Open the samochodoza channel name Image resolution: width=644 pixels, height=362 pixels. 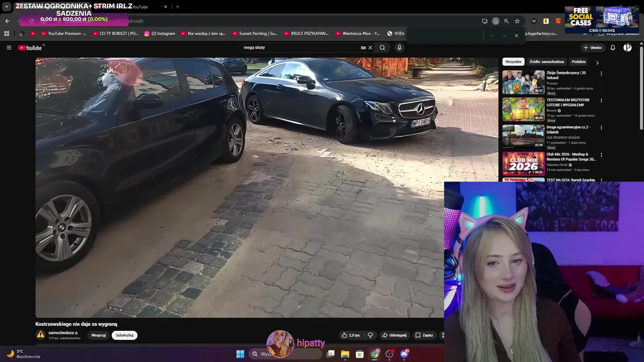[x=61, y=333]
